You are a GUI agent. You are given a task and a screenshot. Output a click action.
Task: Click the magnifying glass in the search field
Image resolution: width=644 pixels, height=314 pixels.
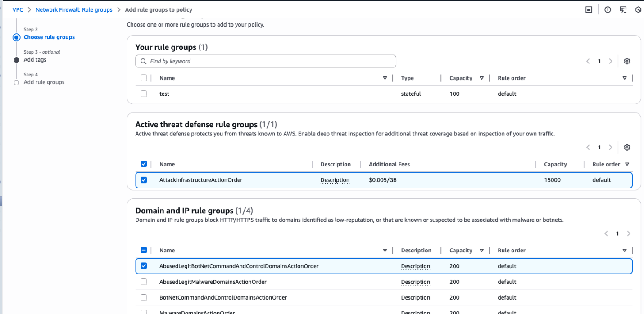coord(143,61)
